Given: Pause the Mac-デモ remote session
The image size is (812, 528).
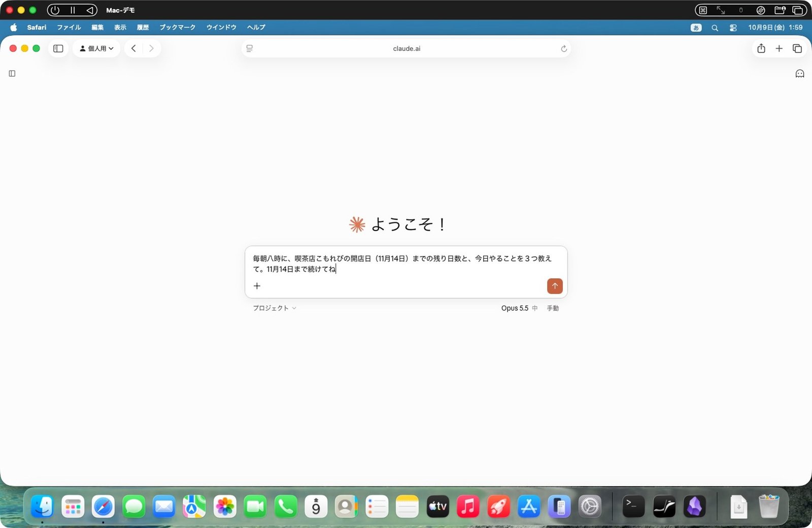Looking at the screenshot, I should pos(72,10).
